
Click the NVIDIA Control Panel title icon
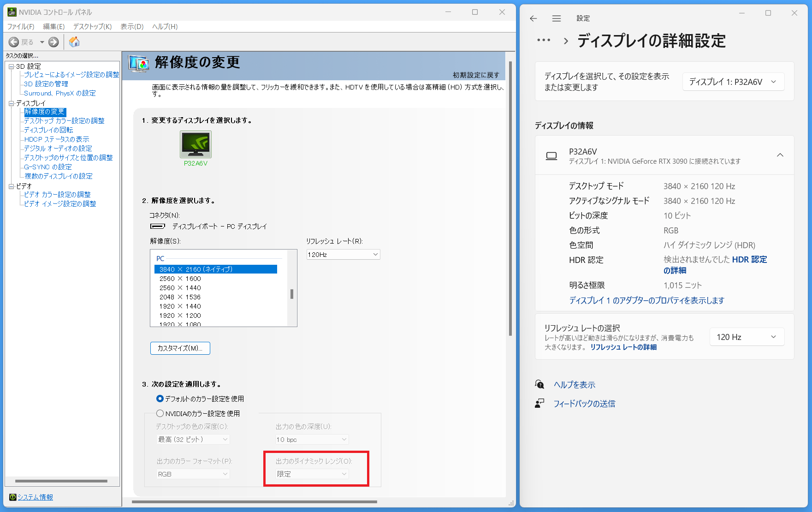click(12, 12)
